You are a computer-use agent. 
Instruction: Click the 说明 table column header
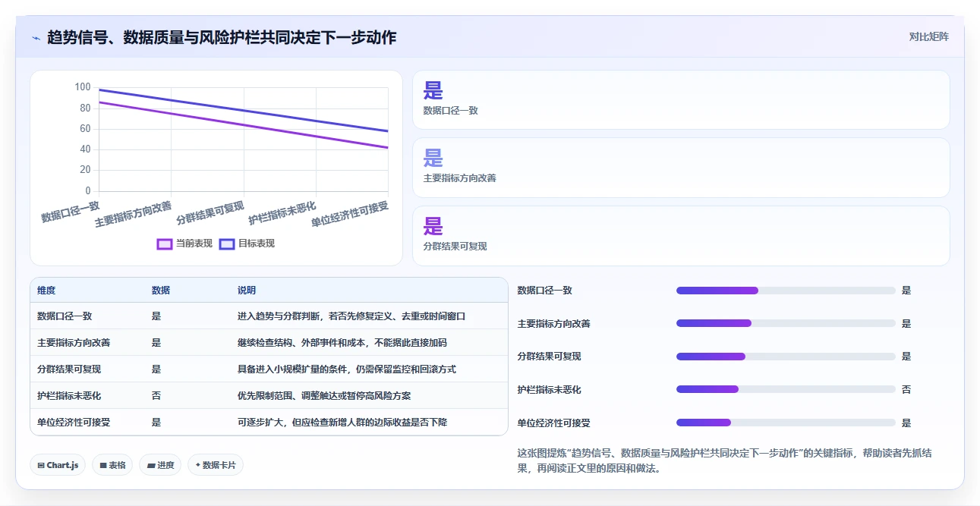pos(247,290)
